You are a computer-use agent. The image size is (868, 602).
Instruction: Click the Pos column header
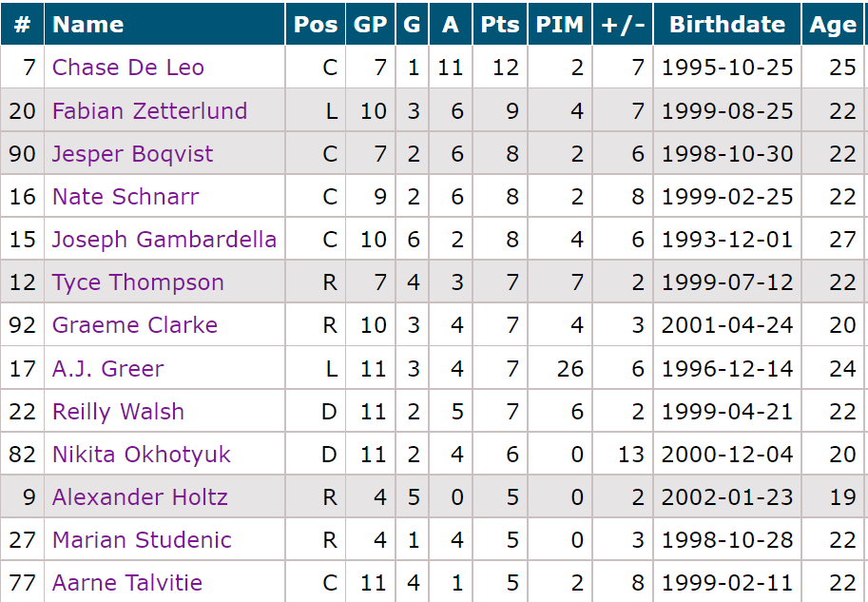tap(316, 25)
